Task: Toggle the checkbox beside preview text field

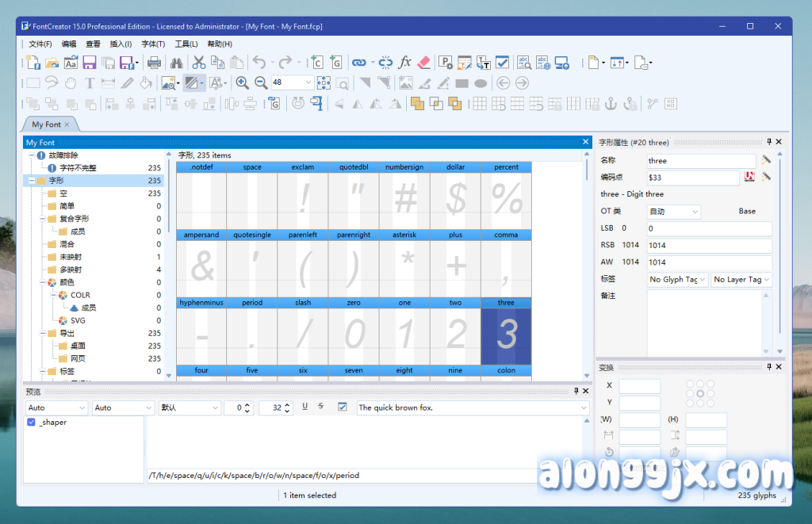Action: pyautogui.click(x=343, y=407)
